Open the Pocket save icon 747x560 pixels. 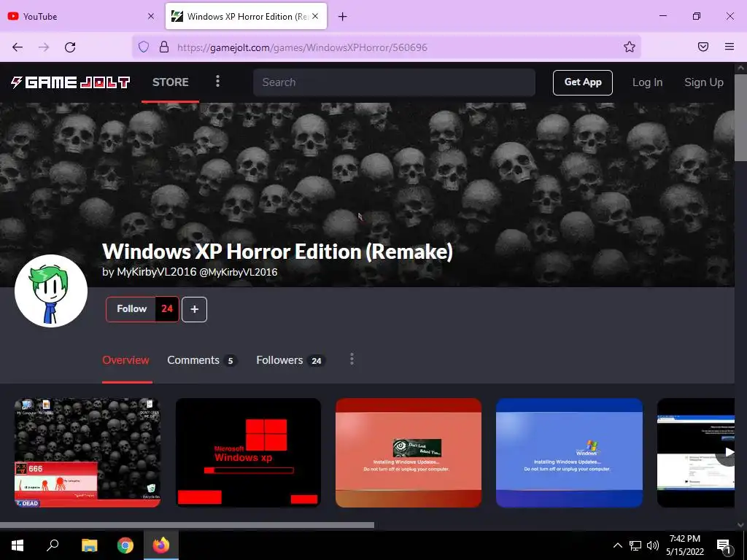703,47
